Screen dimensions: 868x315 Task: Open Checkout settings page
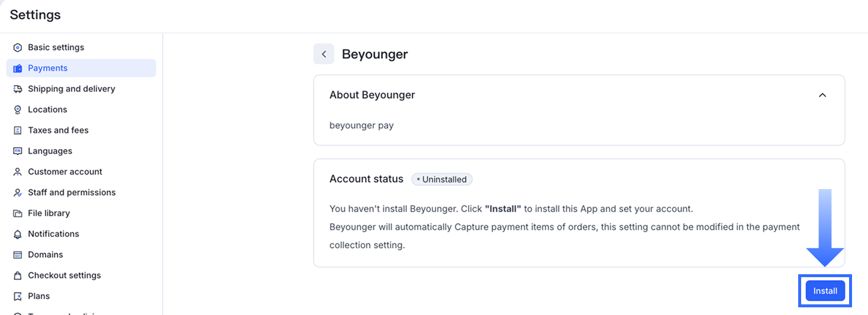[x=64, y=275]
